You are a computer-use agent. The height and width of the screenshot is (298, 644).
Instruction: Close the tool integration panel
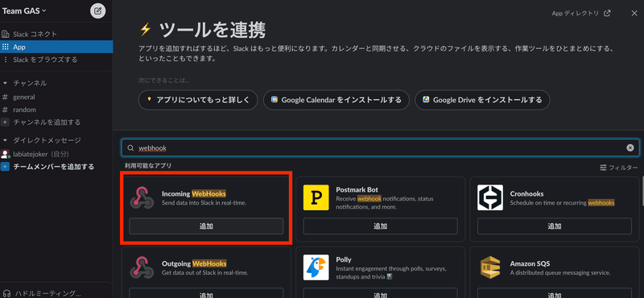pos(634,13)
